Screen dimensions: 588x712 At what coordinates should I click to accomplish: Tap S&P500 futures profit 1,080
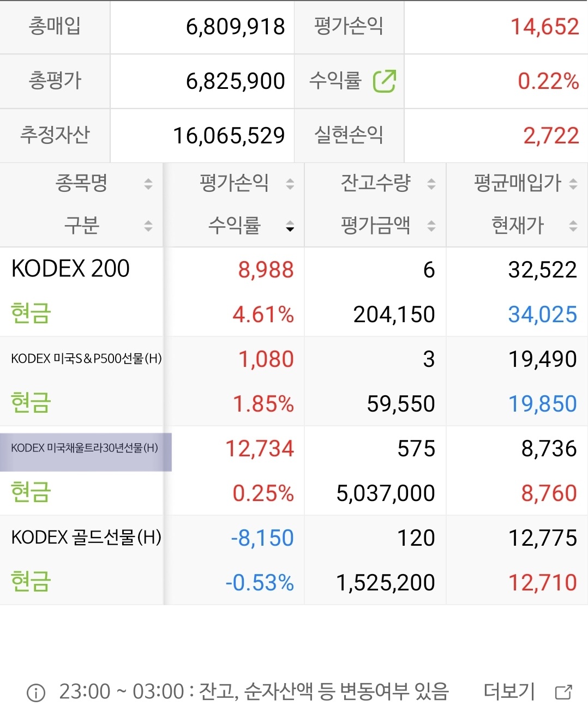[266, 359]
